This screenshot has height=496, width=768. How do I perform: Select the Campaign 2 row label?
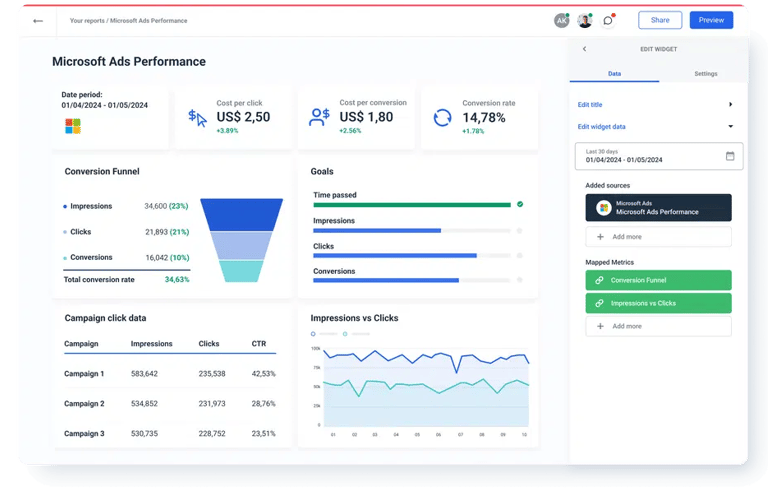[84, 403]
